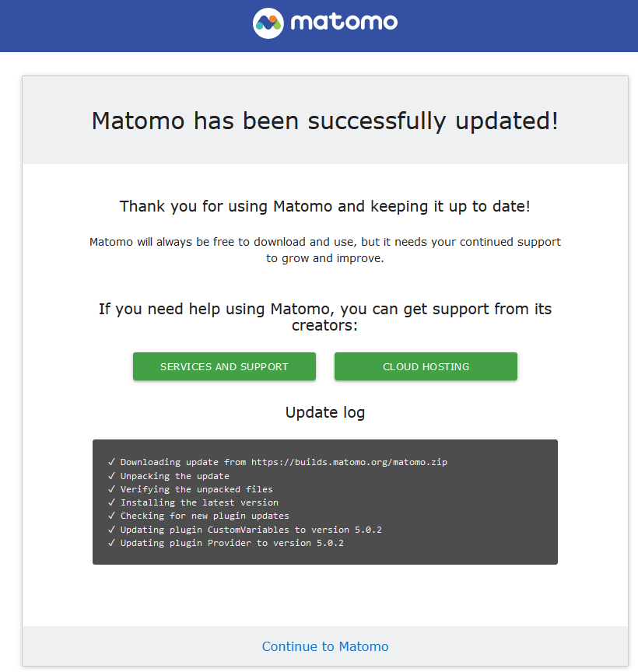Image resolution: width=638 pixels, height=672 pixels.
Task: Click the Update log heading
Action: 325,412
